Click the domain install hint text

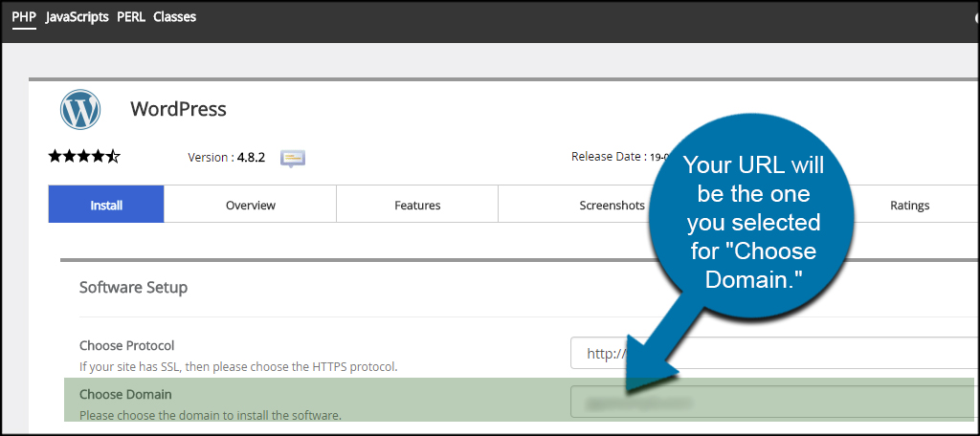210,415
